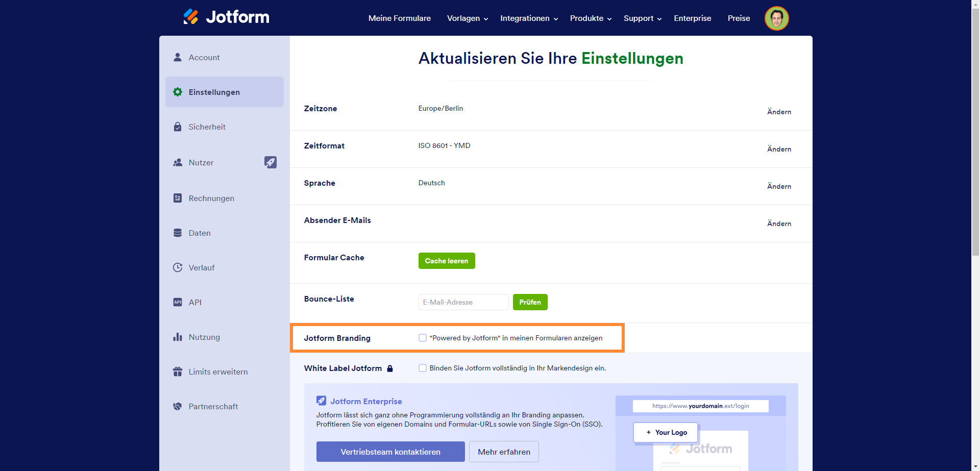Click the Jotform Enterprise heading
The width and height of the screenshot is (980, 471).
tap(366, 401)
